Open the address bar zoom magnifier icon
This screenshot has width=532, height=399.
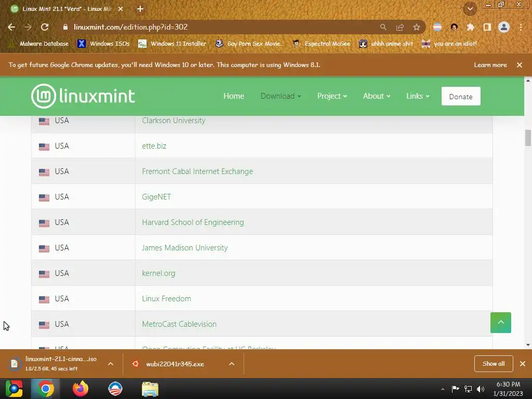coord(383,27)
